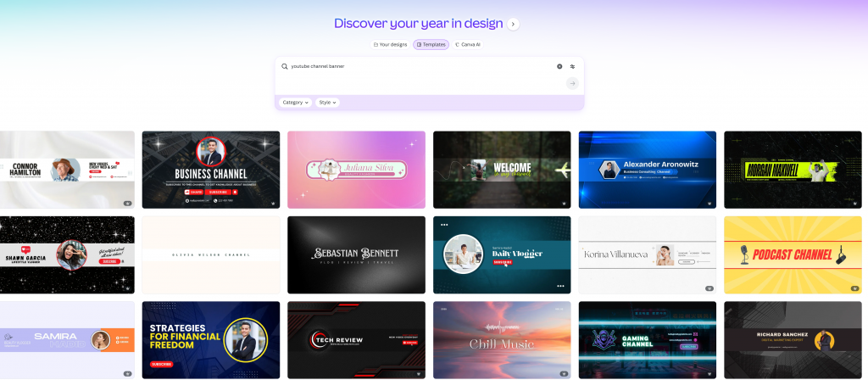Image resolution: width=868 pixels, height=380 pixels.
Task: Open the Podcast Channel yellow template
Action: (793, 254)
